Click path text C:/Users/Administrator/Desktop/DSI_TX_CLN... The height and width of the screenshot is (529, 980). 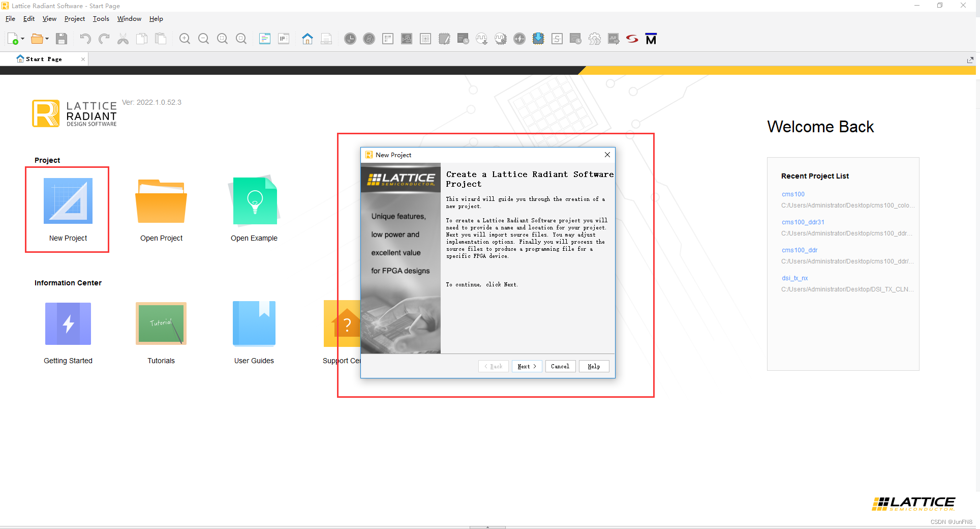847,289
